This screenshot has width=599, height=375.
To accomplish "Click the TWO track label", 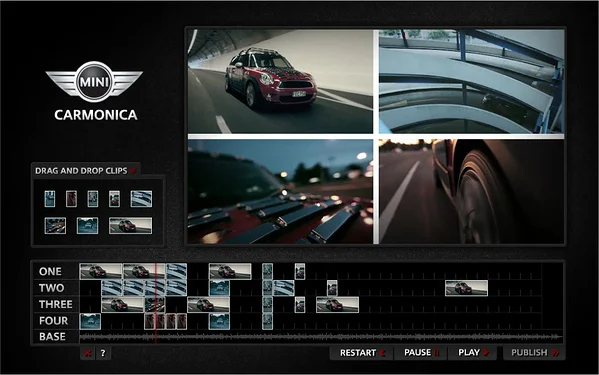I will click(51, 288).
